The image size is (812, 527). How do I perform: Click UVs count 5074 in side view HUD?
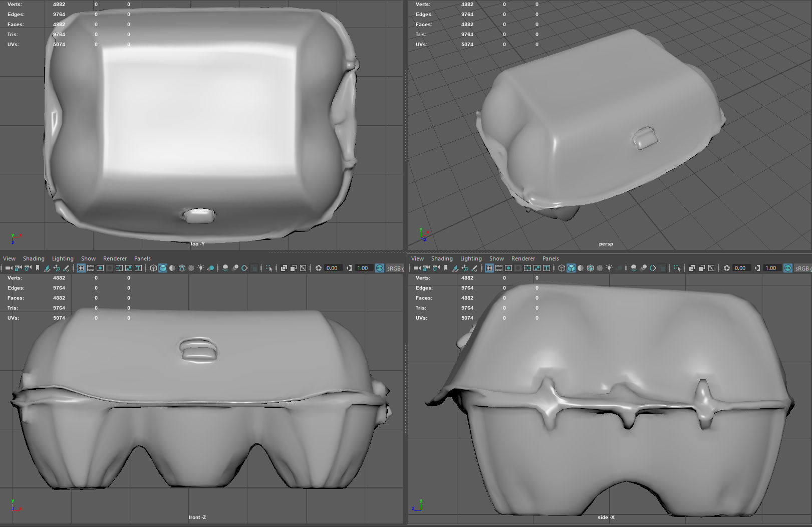(467, 318)
